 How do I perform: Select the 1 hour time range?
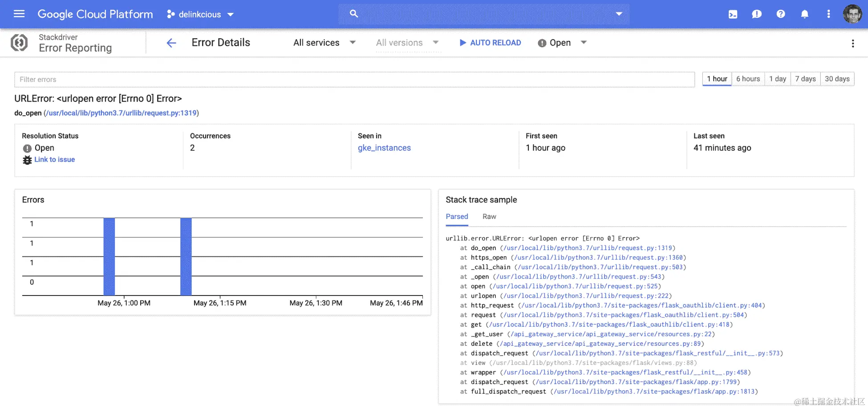[x=717, y=79]
